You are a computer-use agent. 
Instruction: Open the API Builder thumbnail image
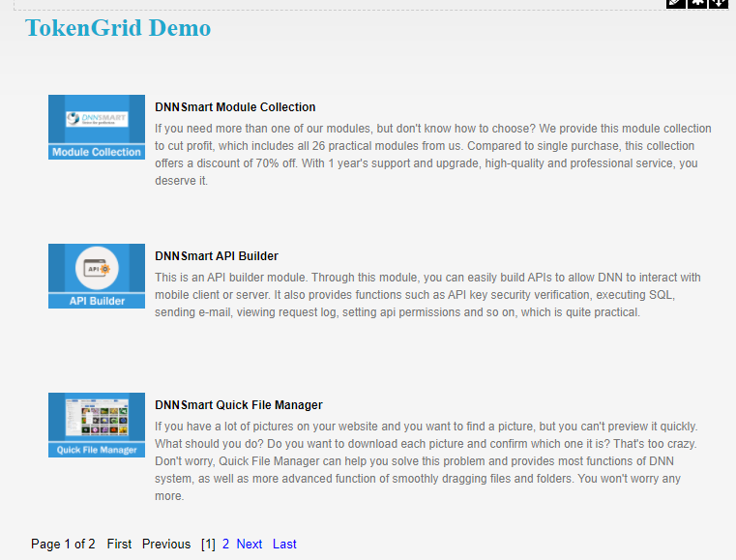97,276
